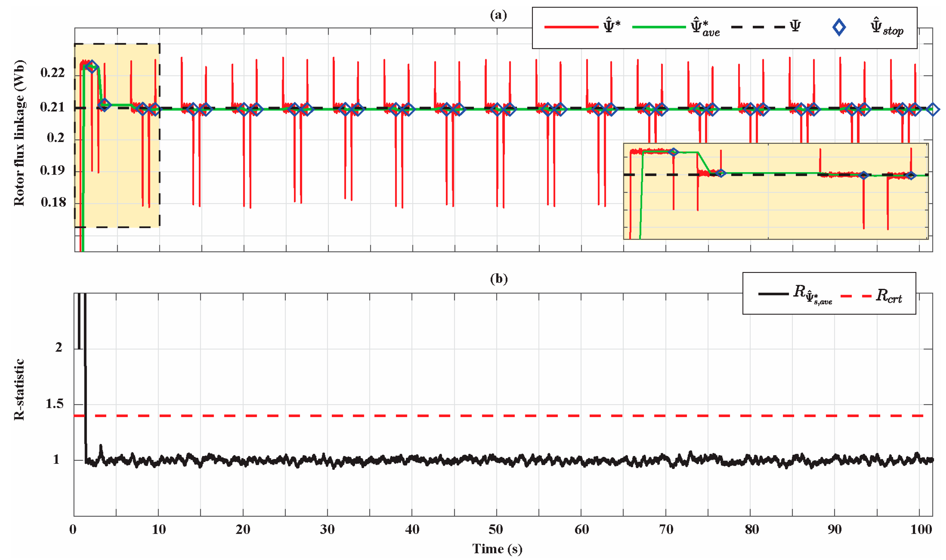Click the blue diamond at curve step near 0.21
The image size is (946, 560).
[104, 105]
